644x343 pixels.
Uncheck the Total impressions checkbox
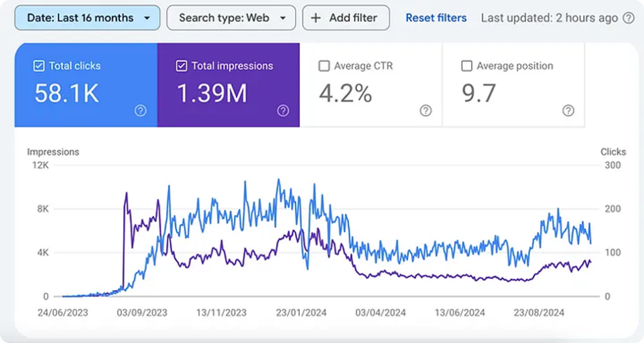[x=181, y=65]
